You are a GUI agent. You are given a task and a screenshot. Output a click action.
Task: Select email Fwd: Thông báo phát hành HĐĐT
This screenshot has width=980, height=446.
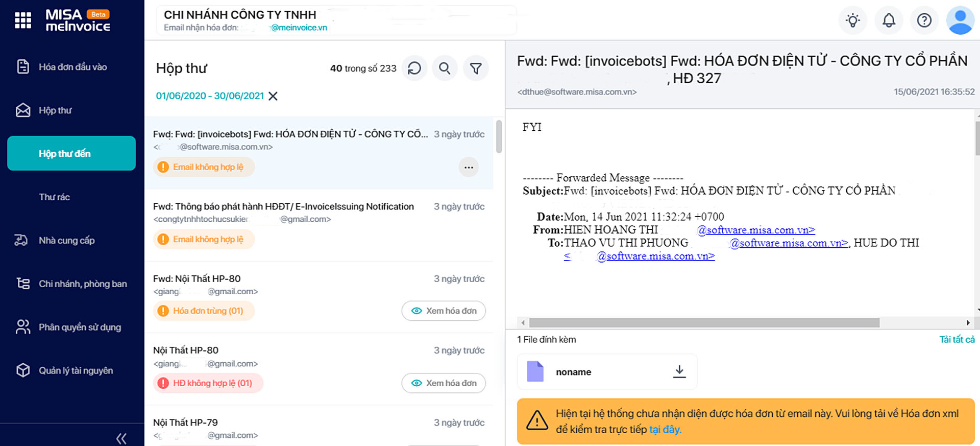319,225
